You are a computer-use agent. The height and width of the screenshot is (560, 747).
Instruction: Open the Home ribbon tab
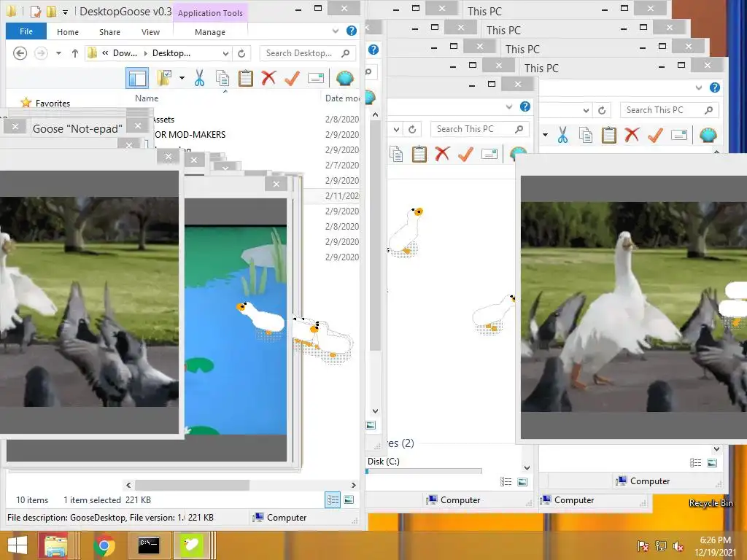68,32
